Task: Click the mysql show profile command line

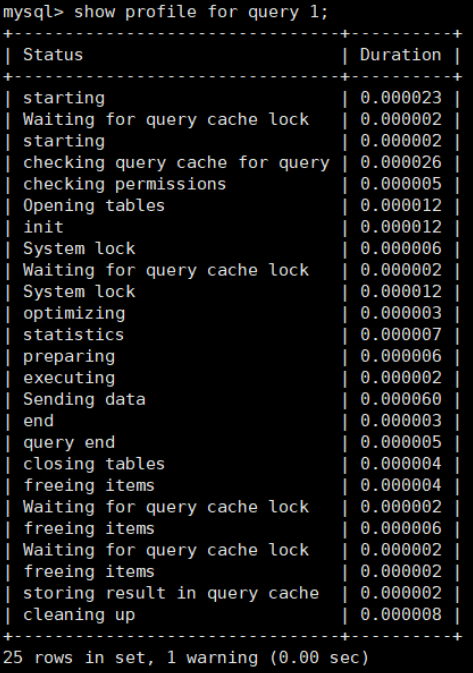Action: coord(165,12)
